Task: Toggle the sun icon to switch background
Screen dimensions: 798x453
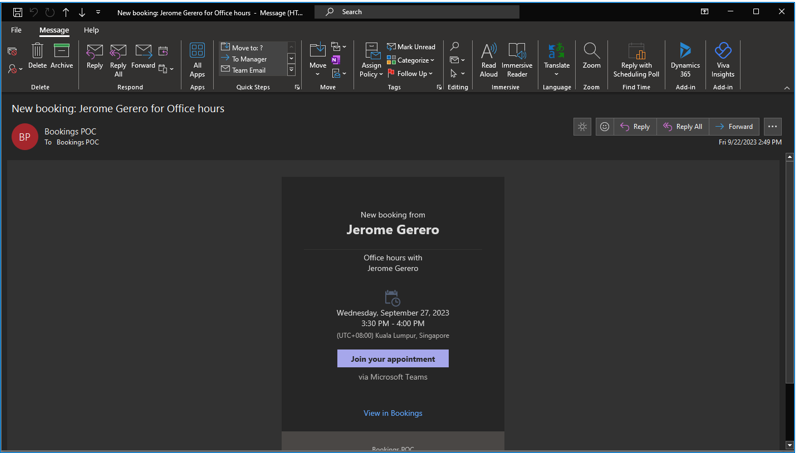Action: pos(582,127)
